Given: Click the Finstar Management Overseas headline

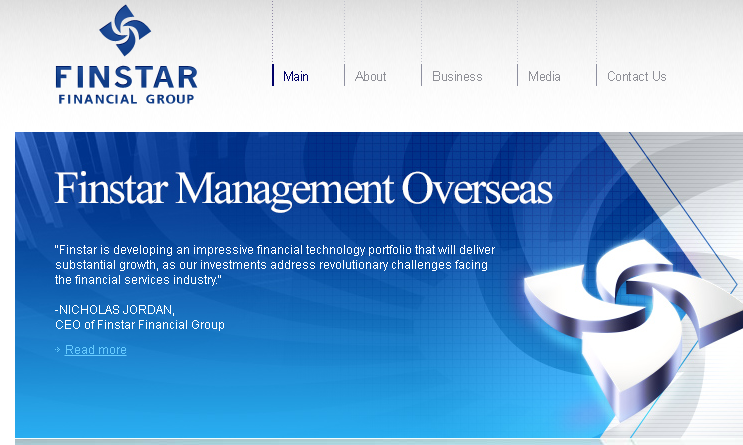Looking at the screenshot, I should [x=303, y=188].
